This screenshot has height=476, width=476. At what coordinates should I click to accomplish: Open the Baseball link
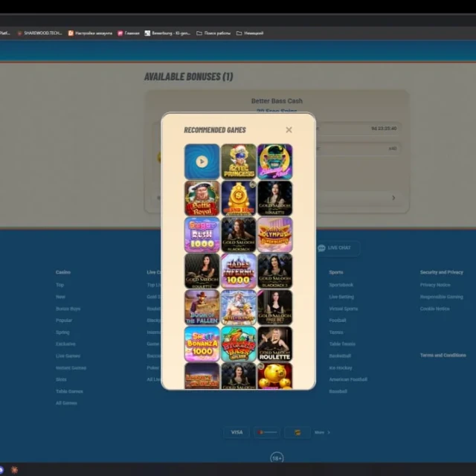[x=338, y=391]
